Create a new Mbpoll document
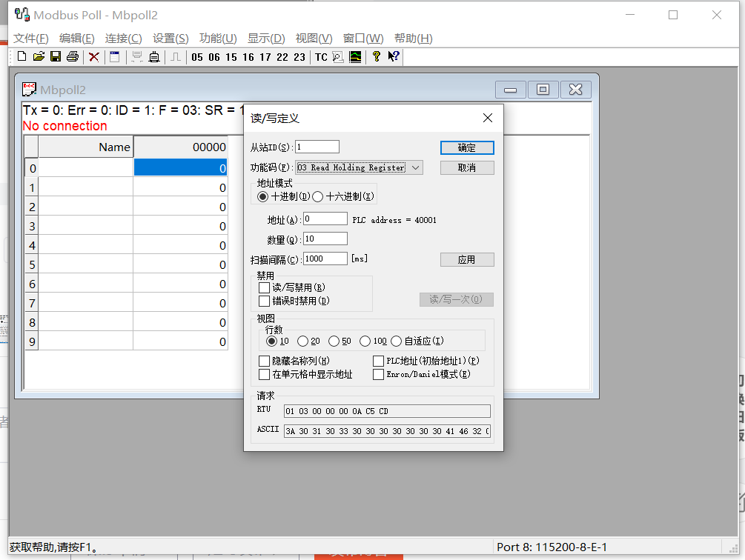Image resolution: width=745 pixels, height=560 pixels. pyautogui.click(x=23, y=56)
